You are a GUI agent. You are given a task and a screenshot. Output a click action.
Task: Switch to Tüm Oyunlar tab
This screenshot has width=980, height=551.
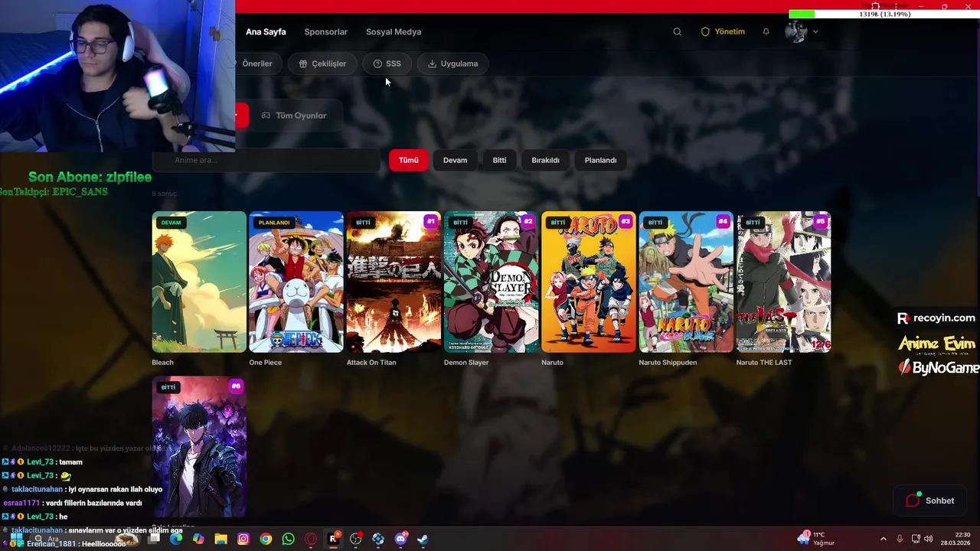tap(294, 116)
